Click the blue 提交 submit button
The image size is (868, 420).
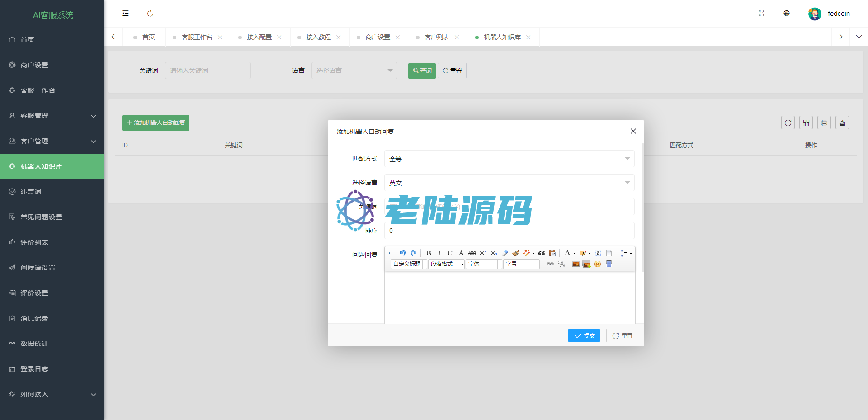[584, 335]
